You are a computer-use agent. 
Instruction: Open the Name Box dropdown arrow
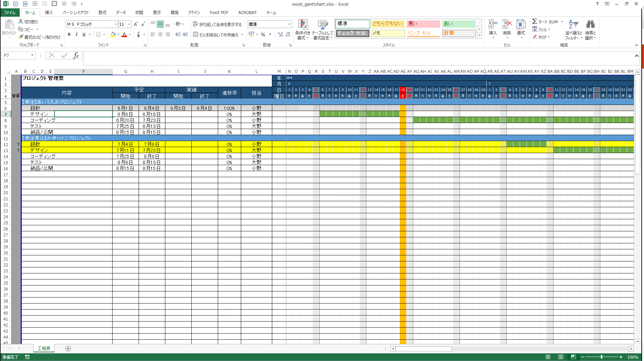32,55
